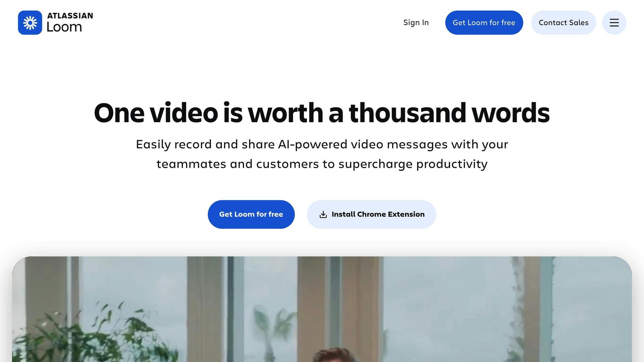644x362 pixels.
Task: Click the word thousand in the headline
Action: pos(408,113)
